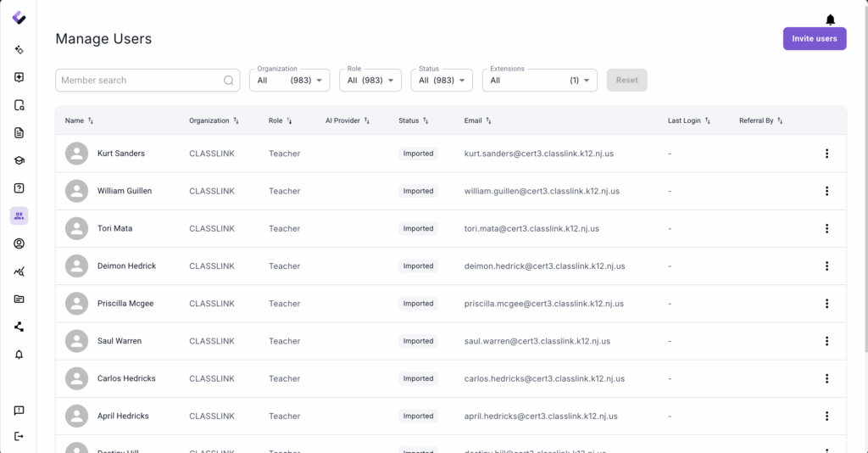
Task: Click Tori Mata's avatar thumbnail
Action: 77,228
